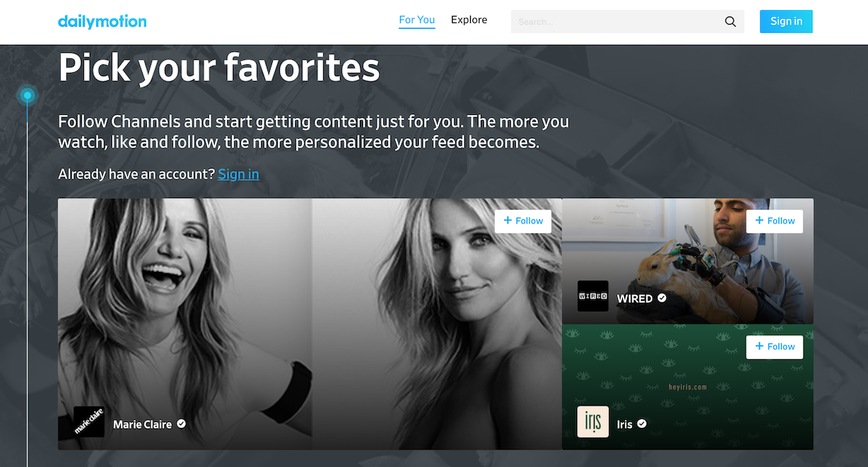The image size is (868, 467).
Task: Click the dailymotion logo
Action: pyautogui.click(x=102, y=21)
